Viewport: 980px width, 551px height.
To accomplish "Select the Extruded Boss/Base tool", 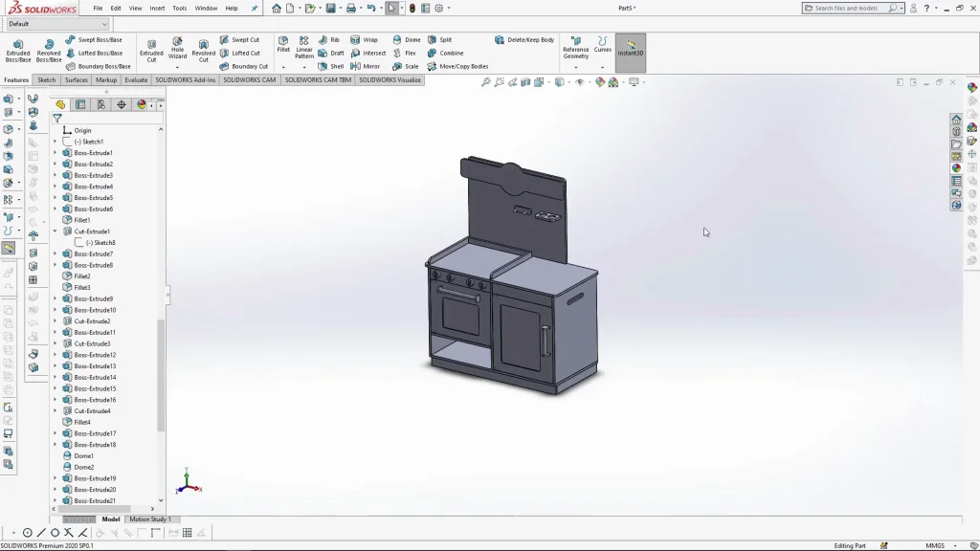I will 17,50.
